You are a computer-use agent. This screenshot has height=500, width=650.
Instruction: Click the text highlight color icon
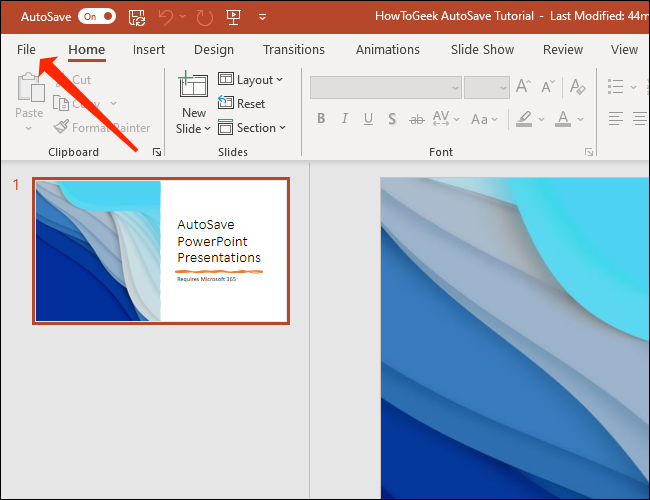point(523,119)
